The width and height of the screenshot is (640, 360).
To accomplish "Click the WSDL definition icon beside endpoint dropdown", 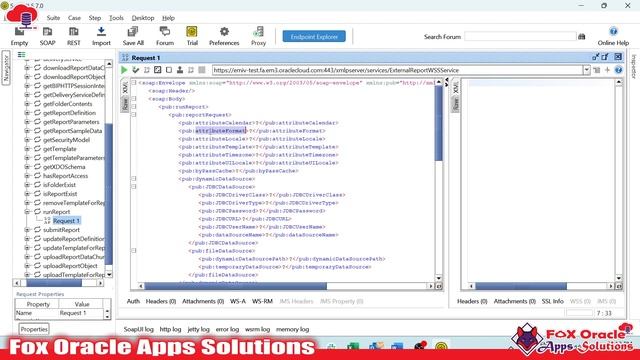I will point(597,70).
